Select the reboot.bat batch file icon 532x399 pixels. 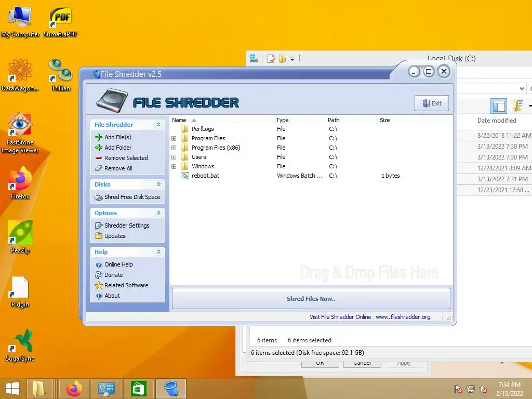coord(185,176)
